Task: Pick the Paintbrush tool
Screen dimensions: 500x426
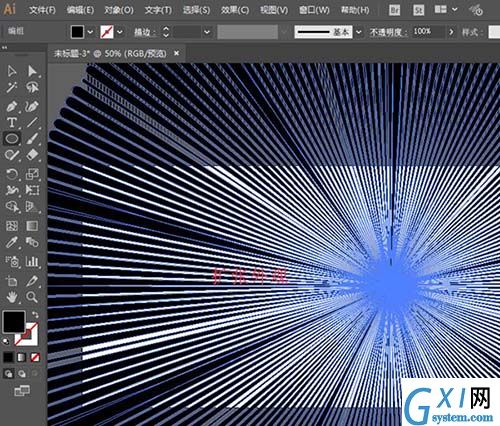Action: pyautogui.click(x=32, y=139)
